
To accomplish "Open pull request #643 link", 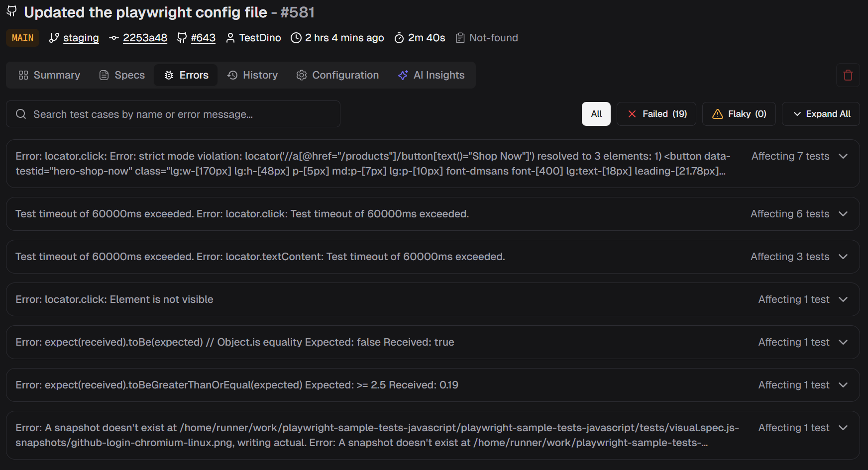I will [x=203, y=38].
